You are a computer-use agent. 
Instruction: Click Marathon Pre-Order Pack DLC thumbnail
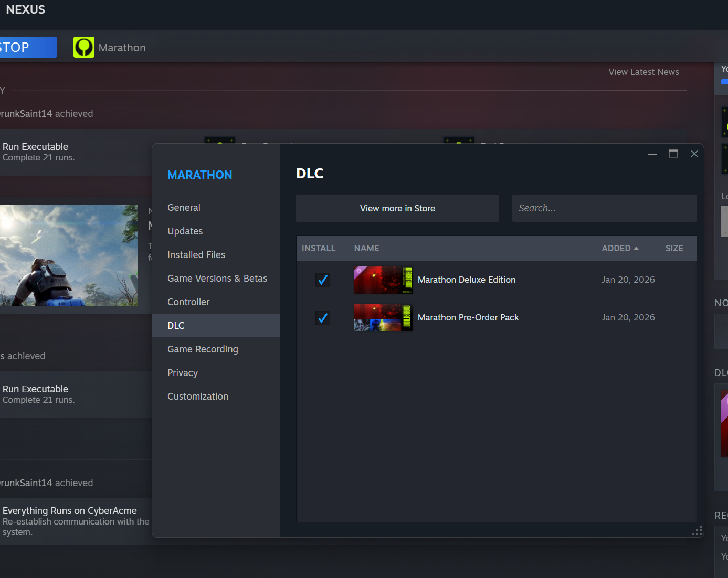[383, 318]
